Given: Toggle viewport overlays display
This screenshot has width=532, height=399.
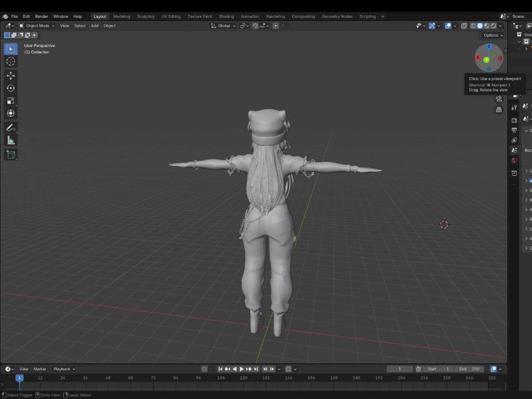Looking at the screenshot, I should [448, 26].
